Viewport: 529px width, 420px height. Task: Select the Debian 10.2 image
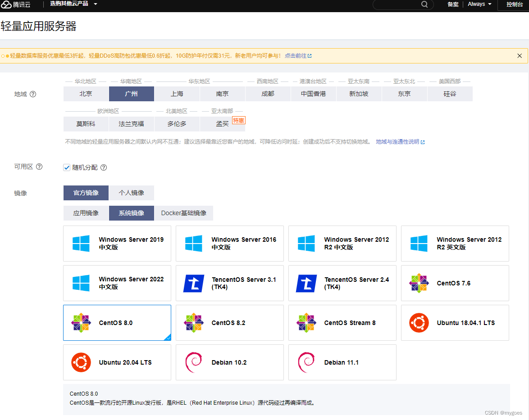pyautogui.click(x=230, y=362)
